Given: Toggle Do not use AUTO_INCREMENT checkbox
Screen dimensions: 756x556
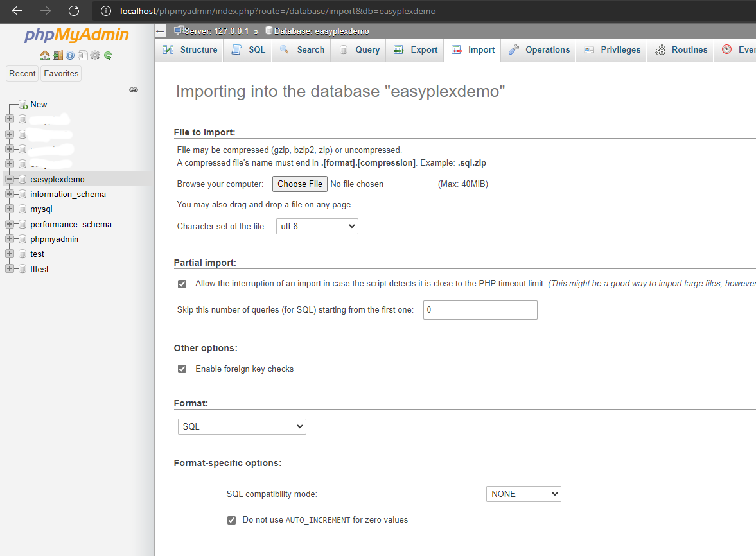Looking at the screenshot, I should click(x=232, y=520).
